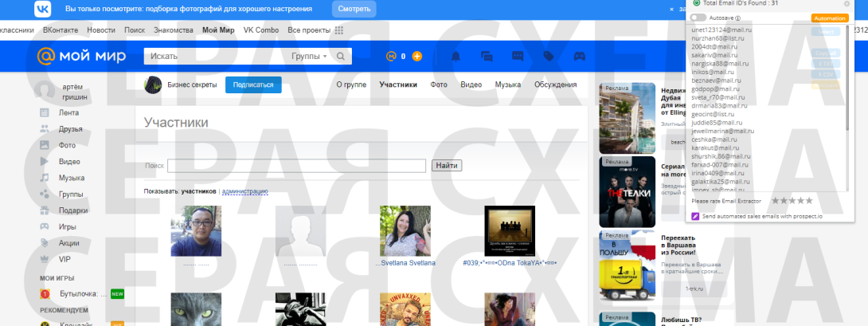Screen dimensions: 868x326
Task: Click the Видео play icon in sidebar
Action: coord(45,161)
